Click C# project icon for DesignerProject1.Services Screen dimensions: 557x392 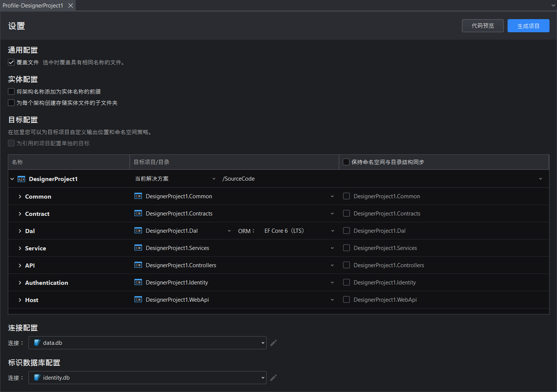[x=138, y=248]
